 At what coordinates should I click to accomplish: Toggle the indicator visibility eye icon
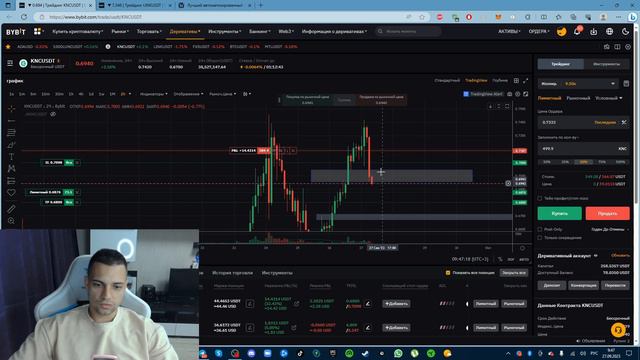(53, 114)
